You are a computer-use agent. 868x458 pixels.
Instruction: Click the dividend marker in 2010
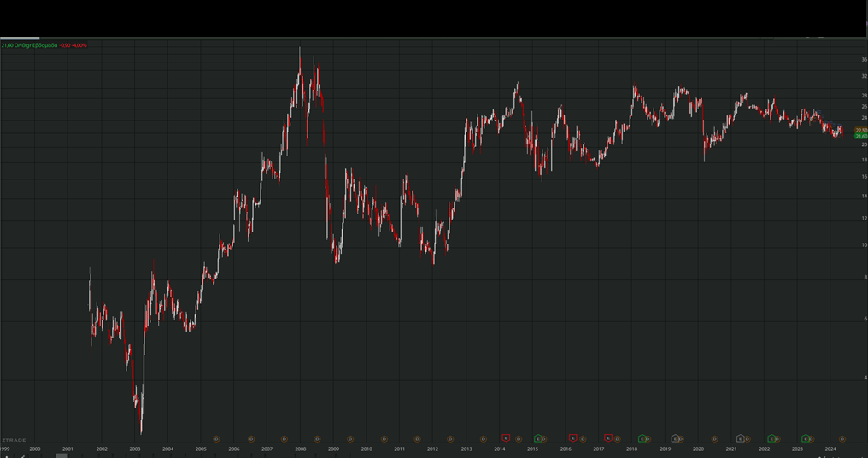click(384, 439)
